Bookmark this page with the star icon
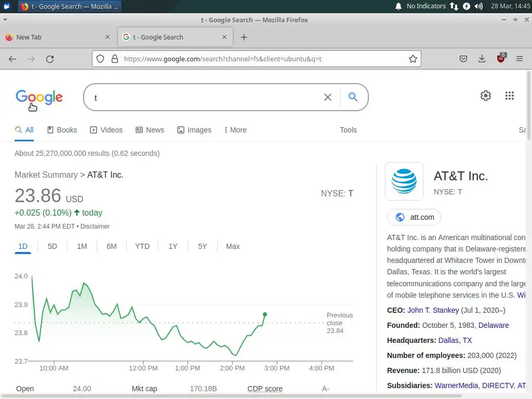This screenshot has width=532, height=399. click(x=413, y=59)
